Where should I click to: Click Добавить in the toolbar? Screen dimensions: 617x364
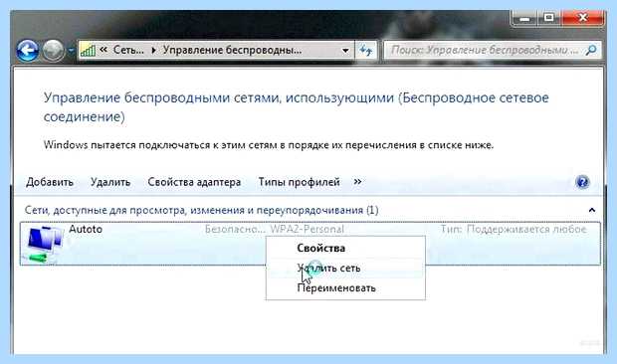pos(50,182)
